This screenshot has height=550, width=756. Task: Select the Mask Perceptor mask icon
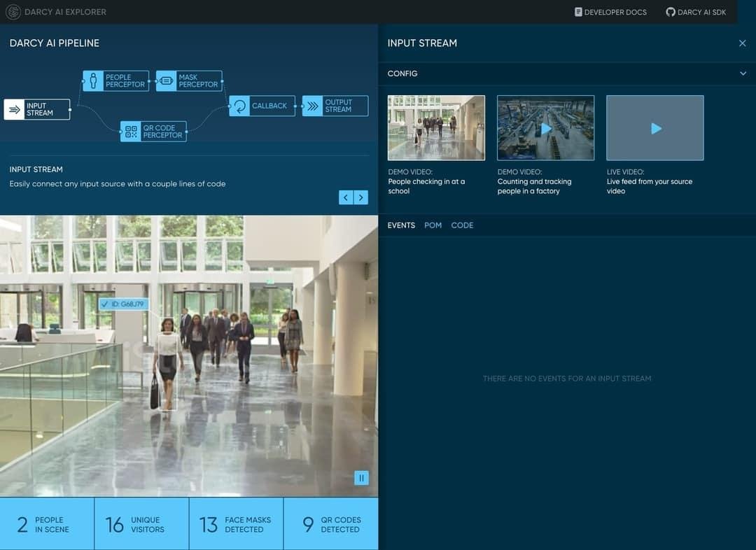pos(167,80)
